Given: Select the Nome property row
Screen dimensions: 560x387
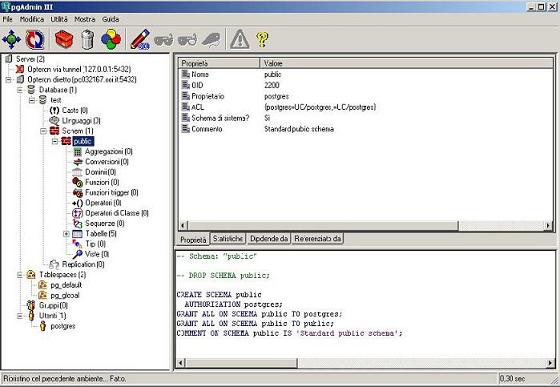Looking at the screenshot, I should 366,74.
